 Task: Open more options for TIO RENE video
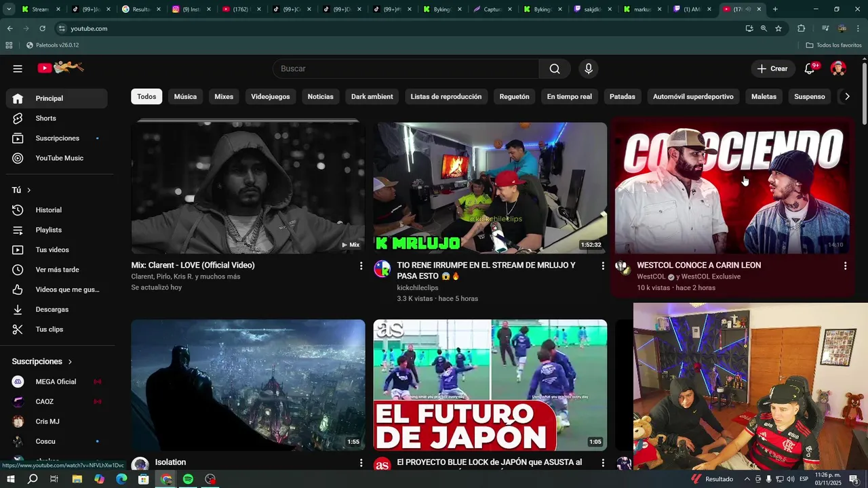[603, 266]
